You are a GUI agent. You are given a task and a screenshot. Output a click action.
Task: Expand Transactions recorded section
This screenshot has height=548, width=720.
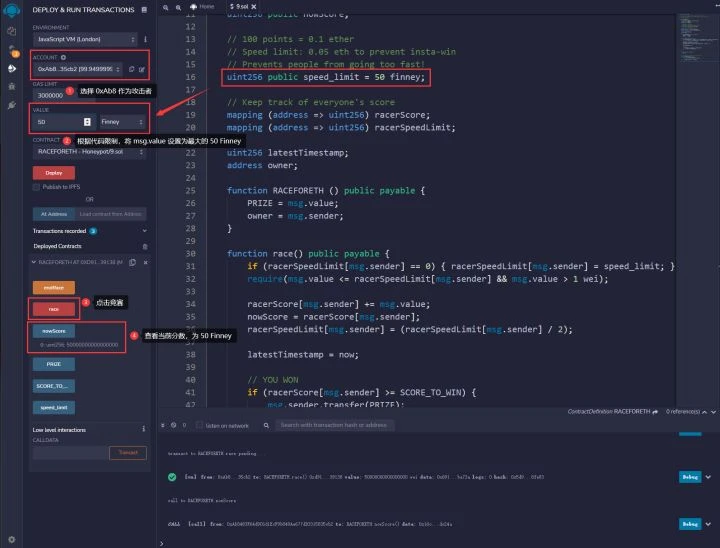pyautogui.click(x=145, y=231)
